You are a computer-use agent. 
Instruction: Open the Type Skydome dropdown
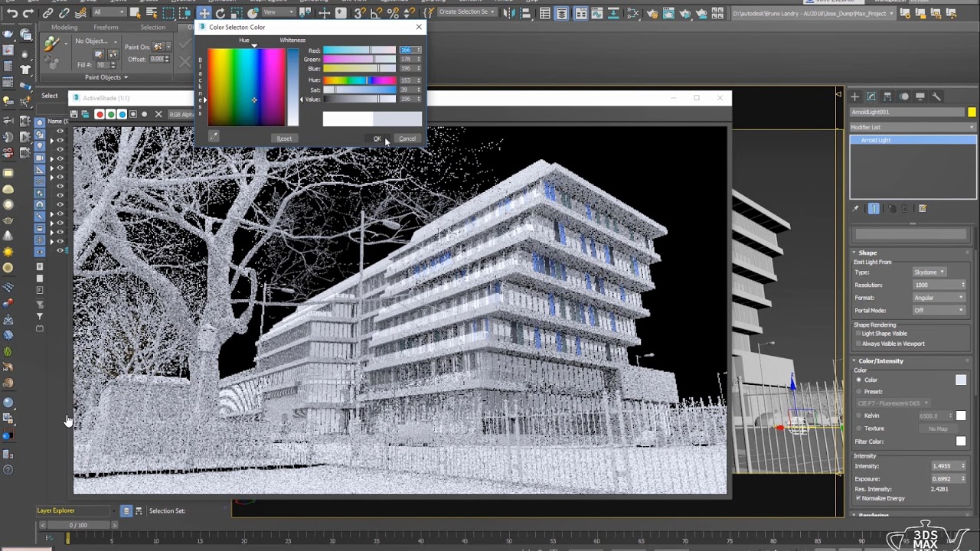pyautogui.click(x=929, y=272)
